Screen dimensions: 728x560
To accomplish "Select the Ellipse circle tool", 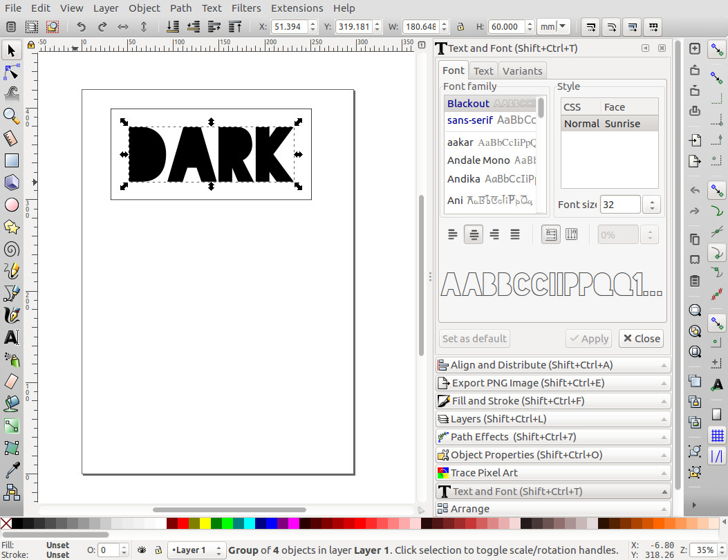I will pyautogui.click(x=12, y=205).
